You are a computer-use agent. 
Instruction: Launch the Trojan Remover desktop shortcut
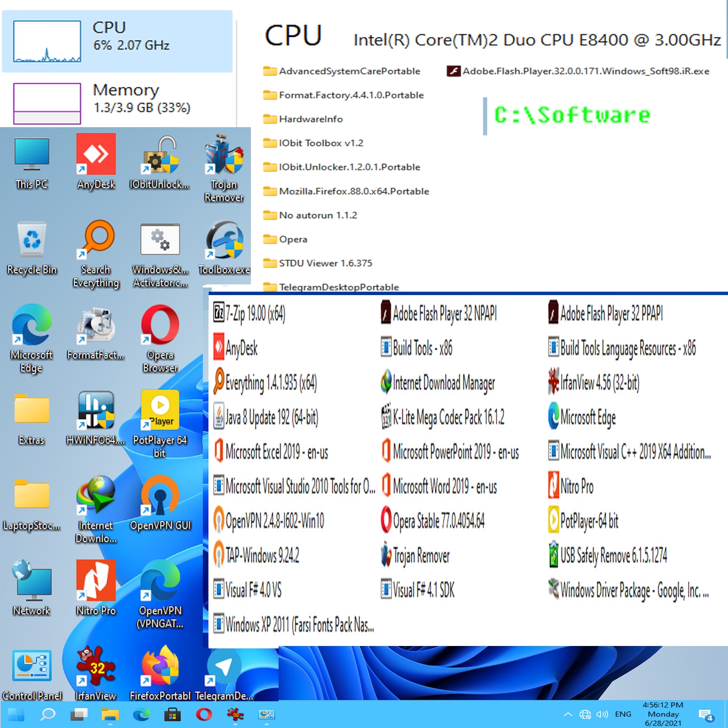click(224, 168)
